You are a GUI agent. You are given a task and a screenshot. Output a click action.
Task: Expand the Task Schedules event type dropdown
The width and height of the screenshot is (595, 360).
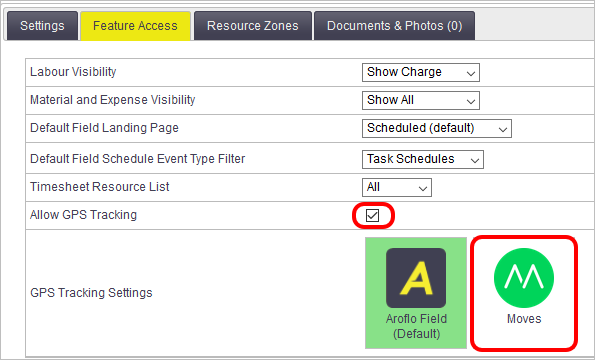coord(423,159)
